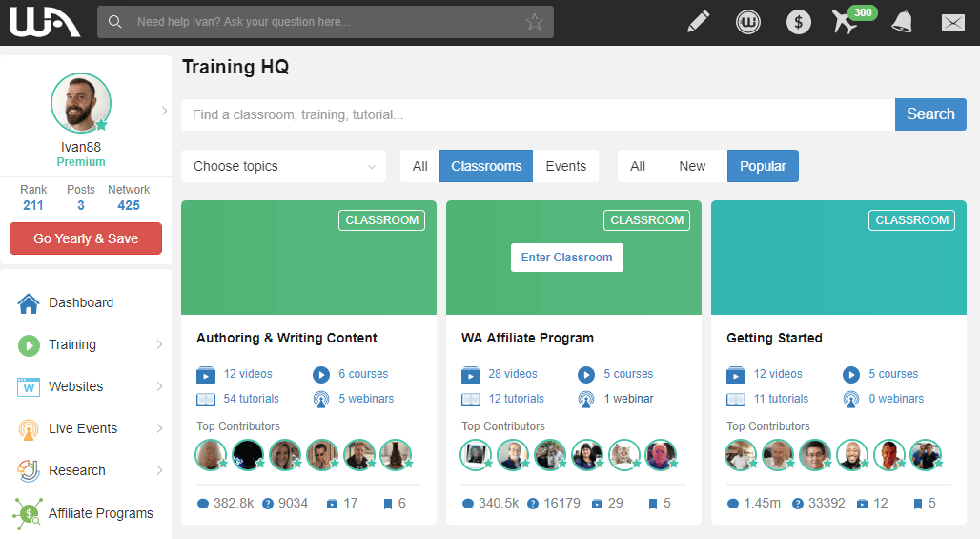Click the Rank 211 stat

[33, 197]
